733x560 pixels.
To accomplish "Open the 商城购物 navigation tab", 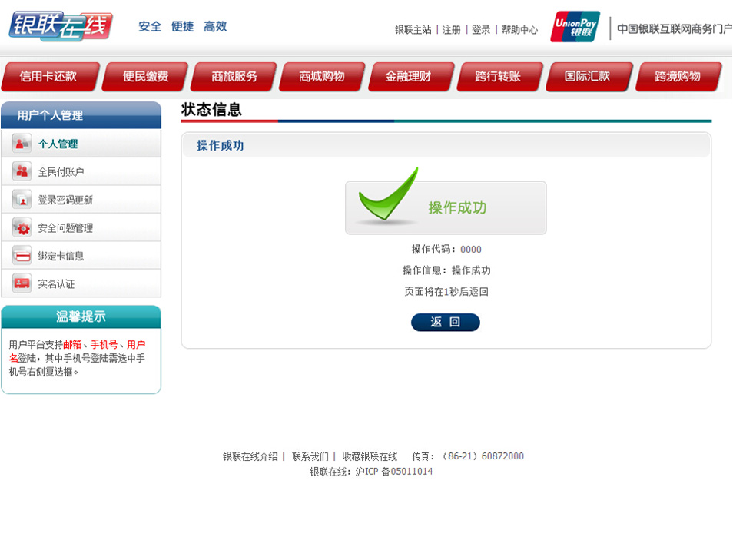I will (322, 76).
